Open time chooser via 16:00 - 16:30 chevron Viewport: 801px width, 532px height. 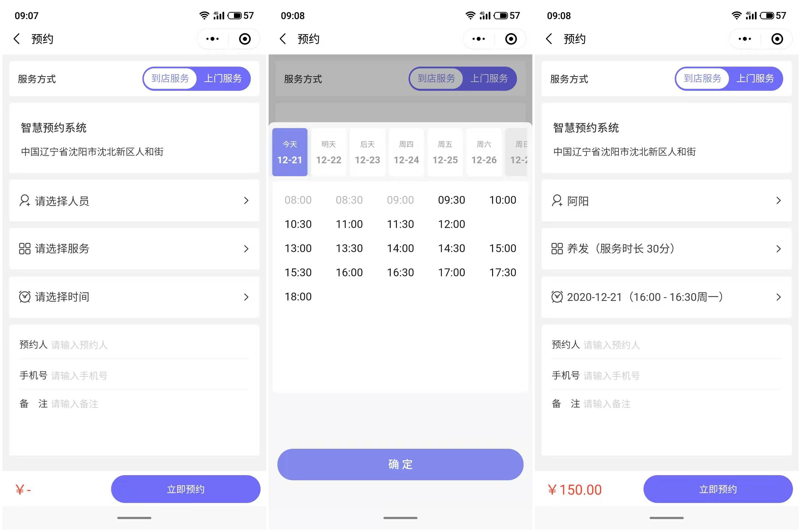[779, 297]
